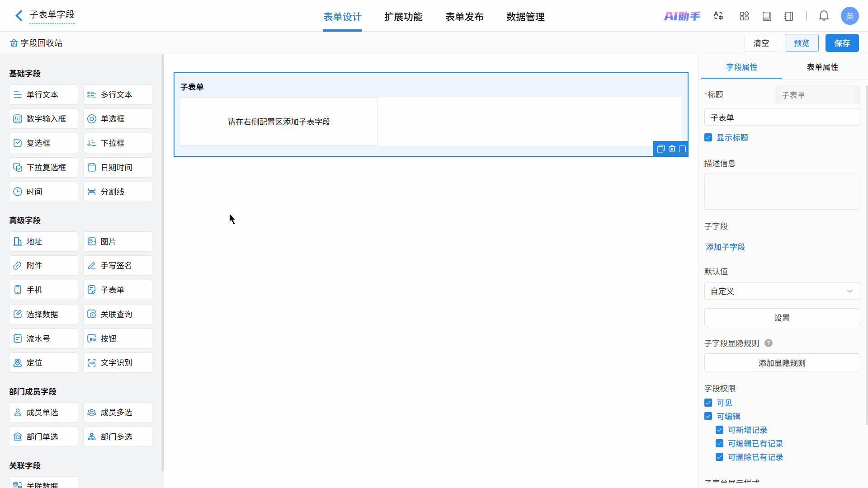Click the back arrow beside 子表单字段

tap(19, 16)
